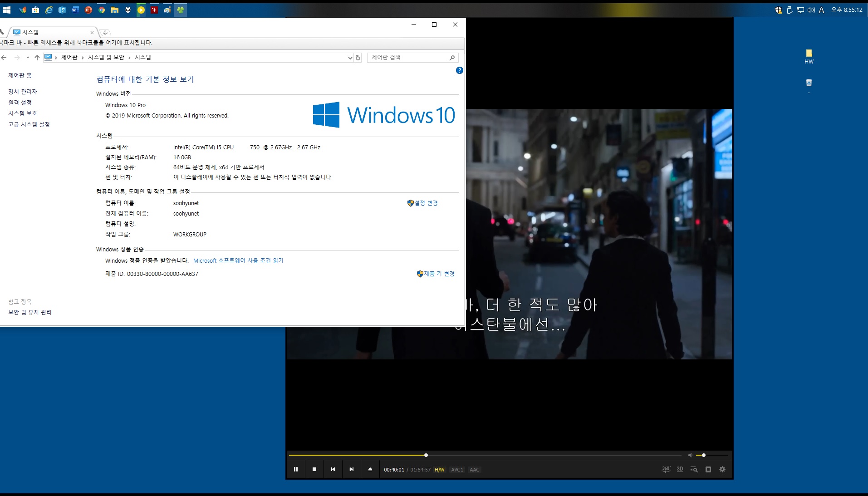Open the HW folder on the desktop

pos(809,57)
